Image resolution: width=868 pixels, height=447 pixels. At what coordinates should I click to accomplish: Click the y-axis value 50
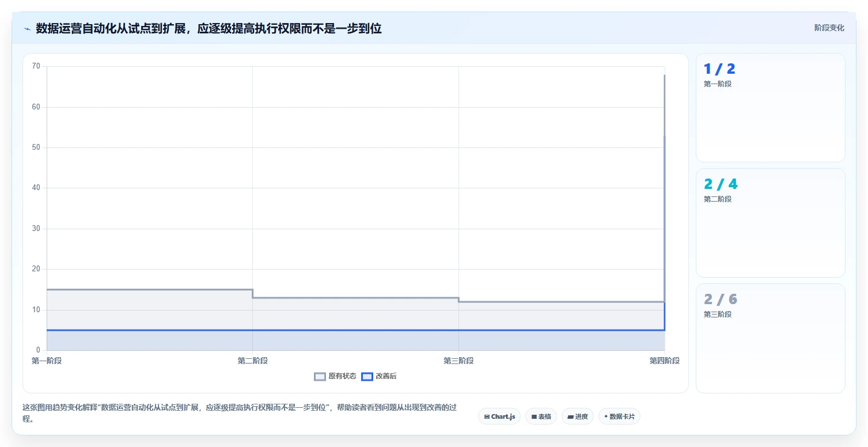pos(36,147)
